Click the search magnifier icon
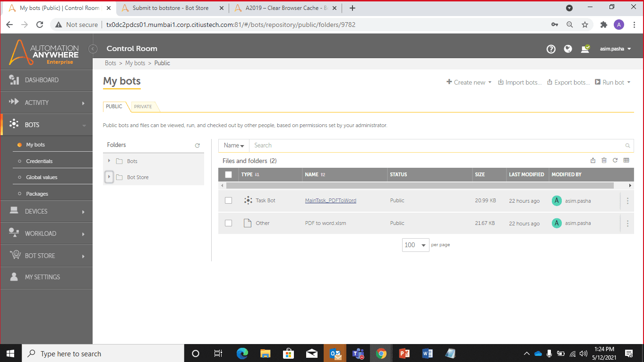 [627, 146]
